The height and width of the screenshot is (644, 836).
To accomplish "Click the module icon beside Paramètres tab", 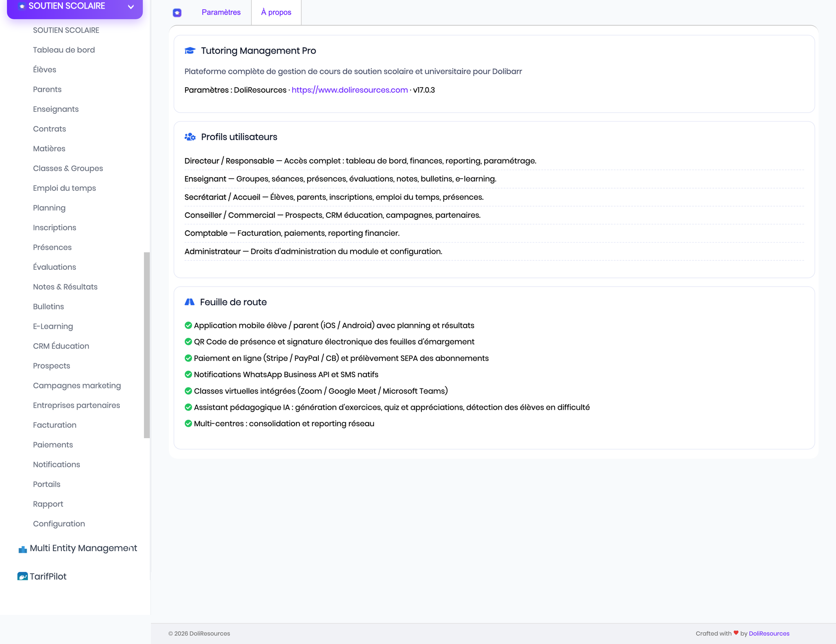I will pyautogui.click(x=177, y=12).
